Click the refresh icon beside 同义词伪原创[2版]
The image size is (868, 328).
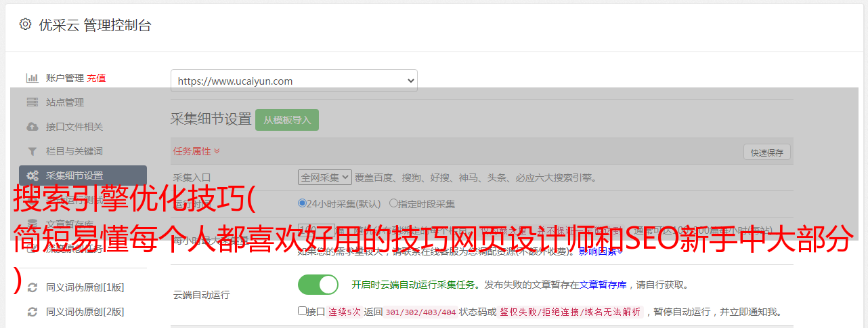(32, 312)
